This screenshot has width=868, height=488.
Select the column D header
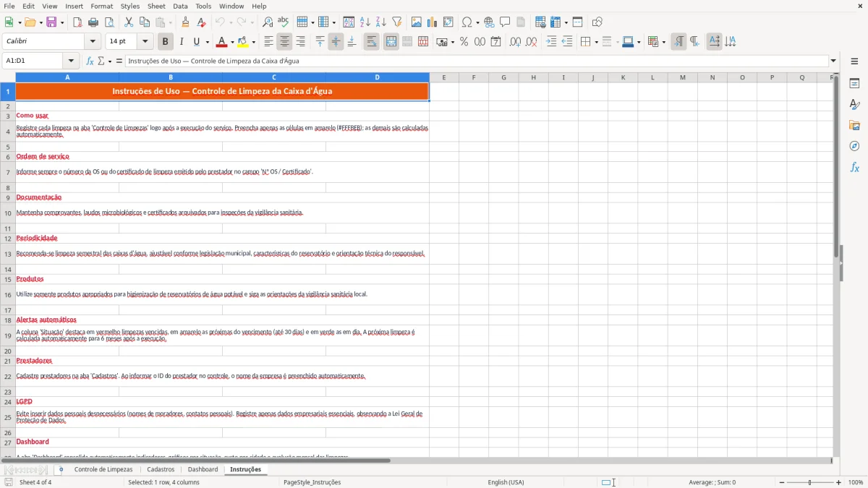coord(378,77)
